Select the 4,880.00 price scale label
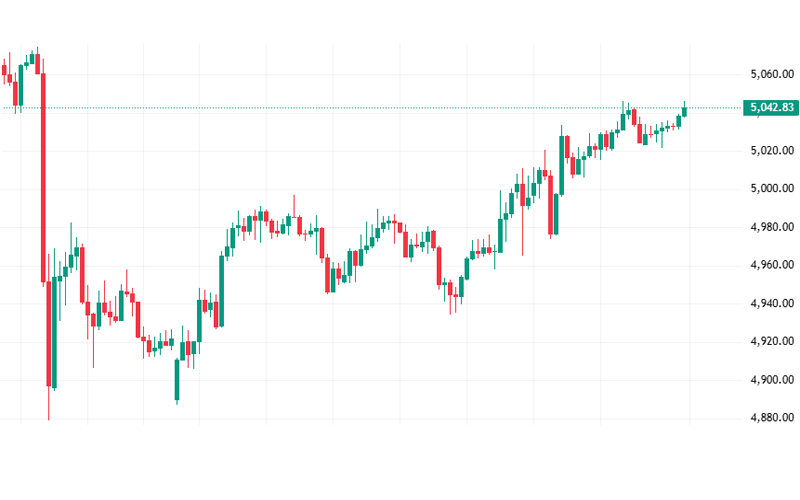800x500 pixels. 771,418
